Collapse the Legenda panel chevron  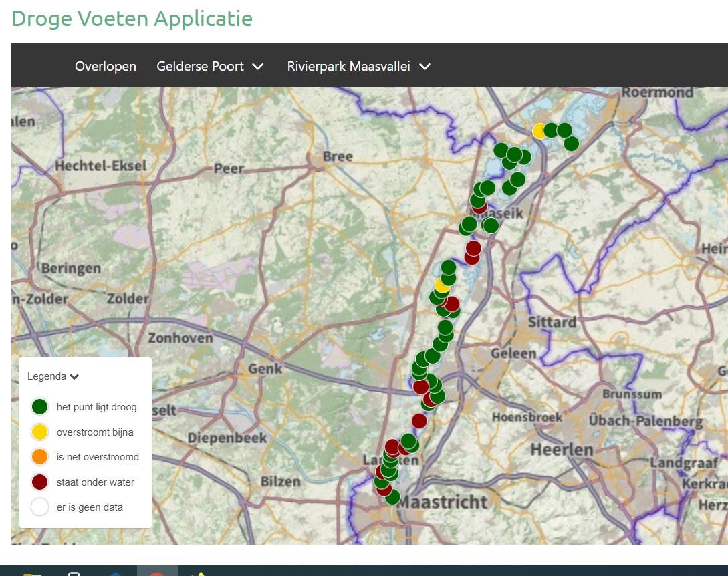pos(74,376)
